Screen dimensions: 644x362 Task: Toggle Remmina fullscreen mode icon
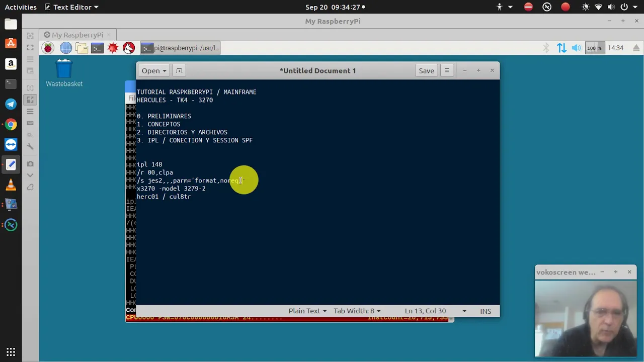point(30,48)
